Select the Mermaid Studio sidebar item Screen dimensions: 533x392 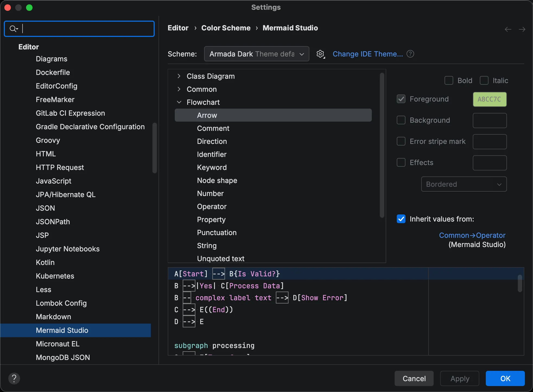76,330
